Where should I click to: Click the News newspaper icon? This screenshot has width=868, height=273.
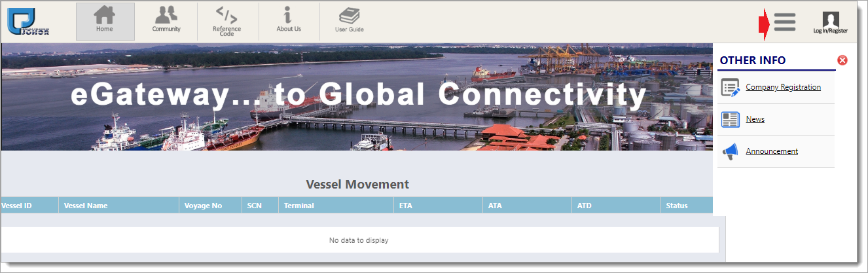click(x=730, y=119)
